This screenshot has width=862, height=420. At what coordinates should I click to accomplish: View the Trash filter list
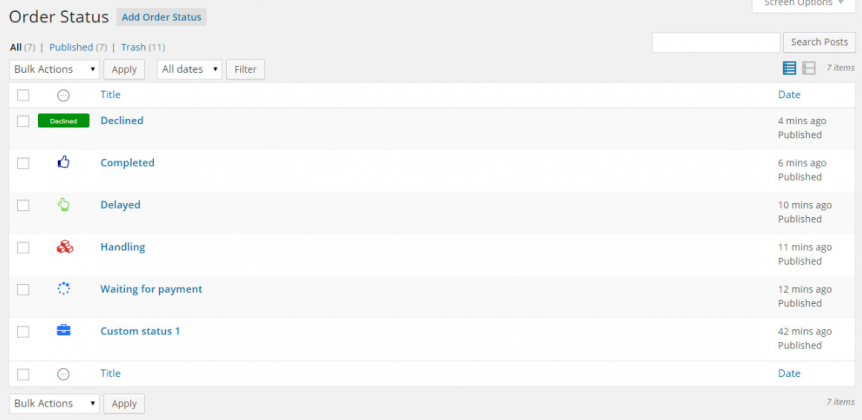[133, 47]
